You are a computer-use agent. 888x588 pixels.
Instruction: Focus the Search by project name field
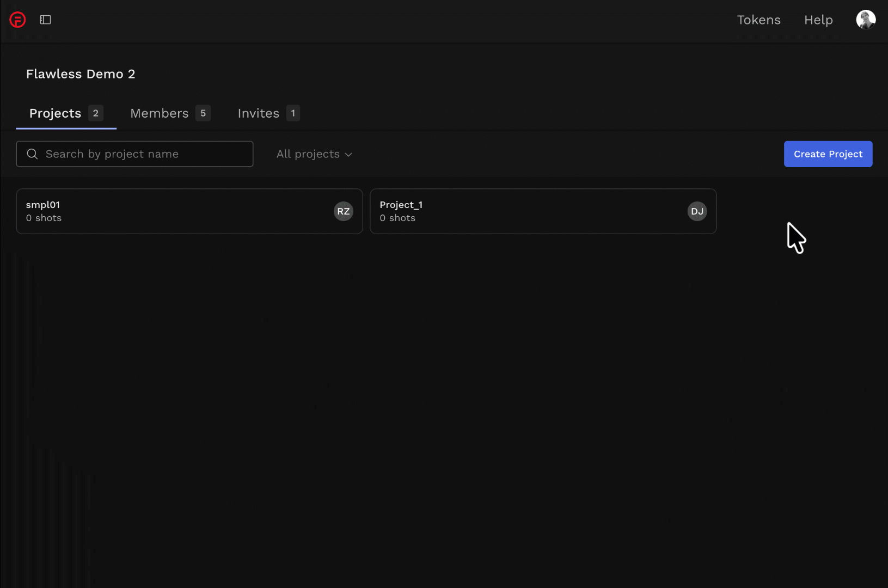click(x=134, y=154)
